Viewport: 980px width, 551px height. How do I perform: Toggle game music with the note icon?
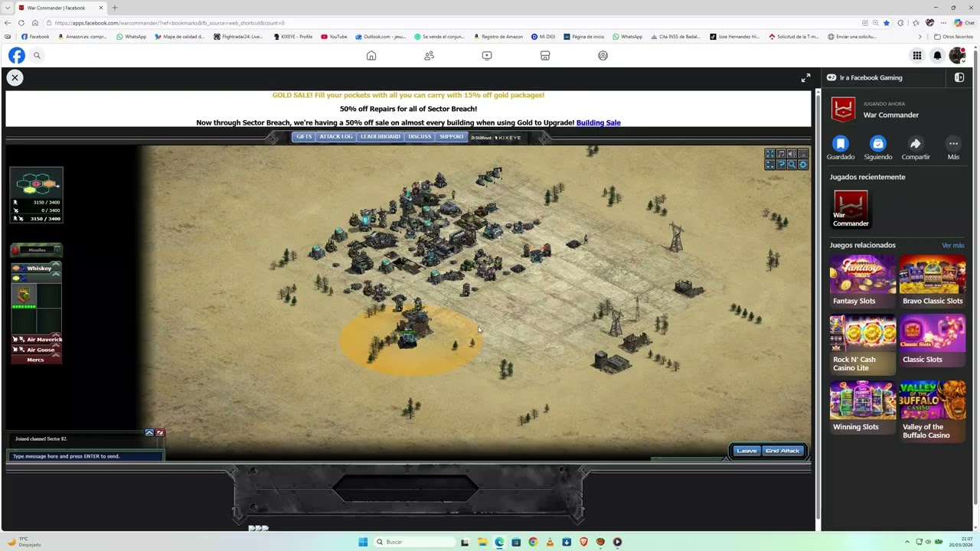coord(781,154)
